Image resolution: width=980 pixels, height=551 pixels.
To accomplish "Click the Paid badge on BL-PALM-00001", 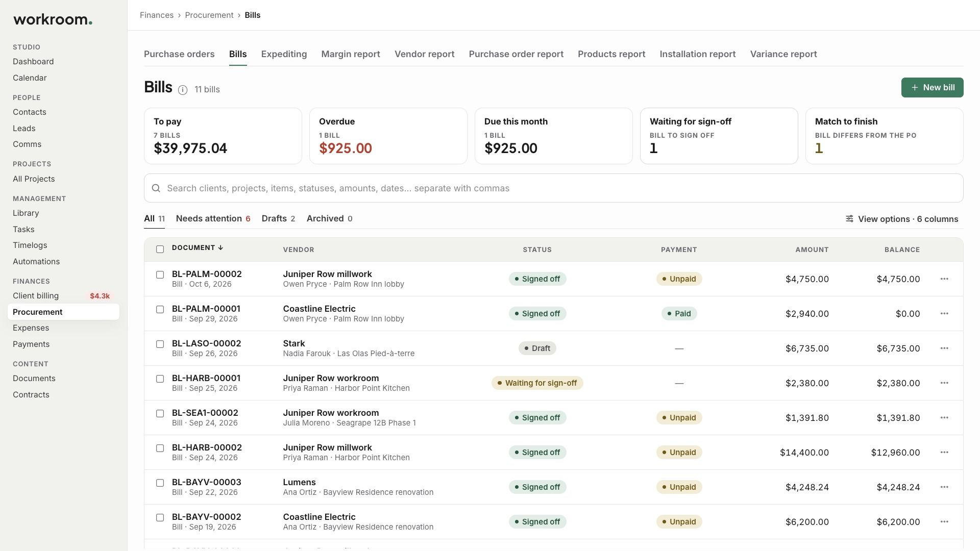I will (679, 314).
